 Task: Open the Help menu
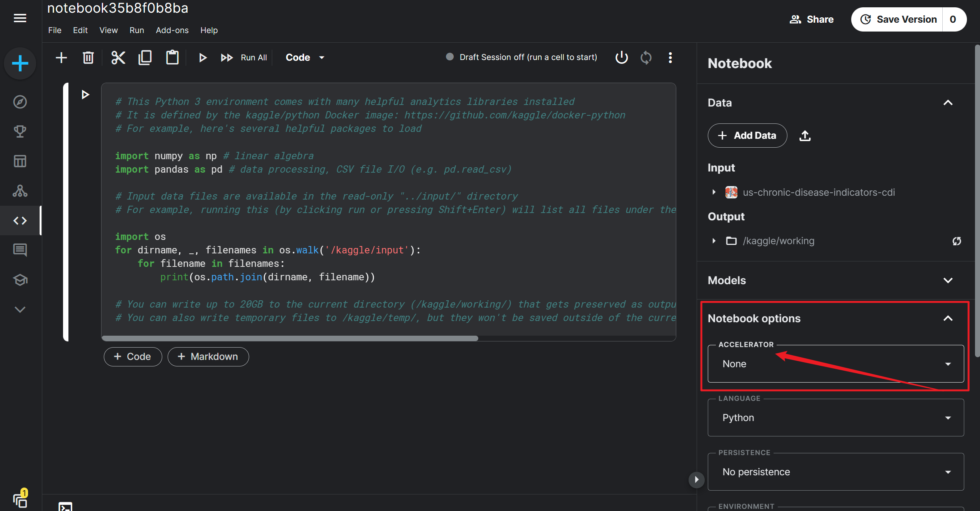point(209,30)
